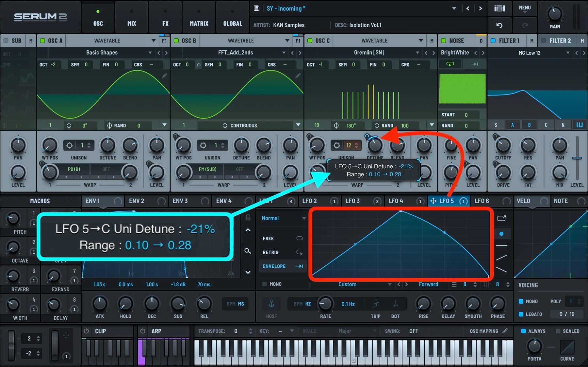Select the ENVELOPE LFO mode
Viewport: 588px width, 367px height.
(x=283, y=266)
